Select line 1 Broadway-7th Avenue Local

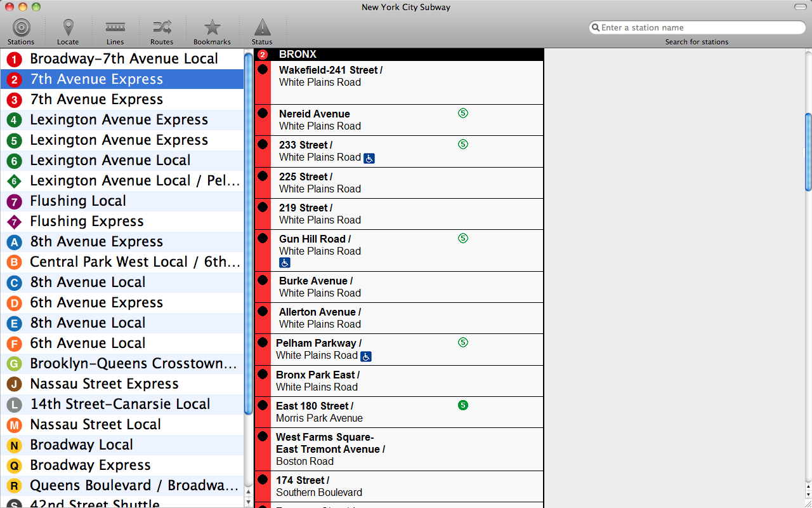coord(122,59)
